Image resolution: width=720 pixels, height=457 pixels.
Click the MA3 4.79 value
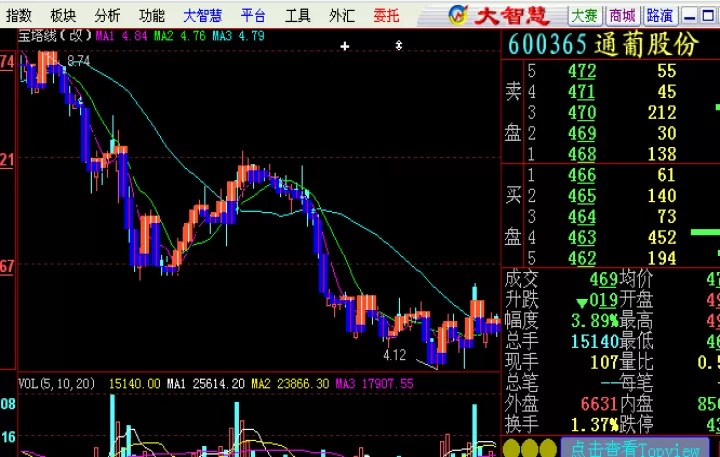pos(238,36)
